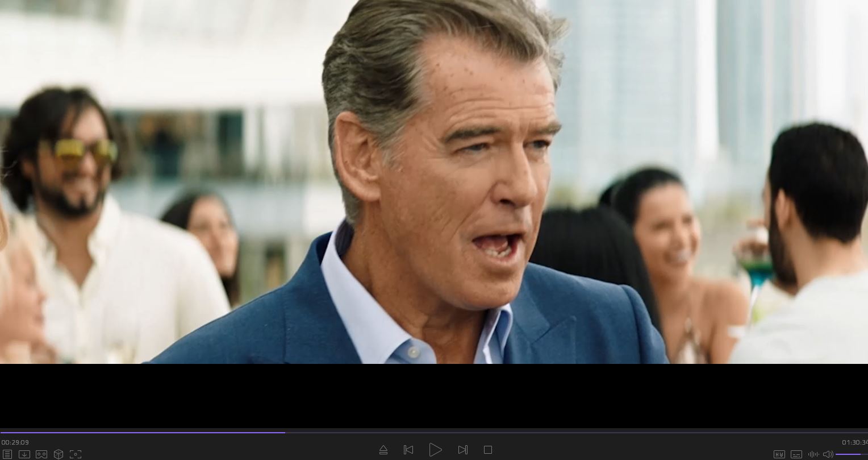Mute the sound with speaker icon
Viewport: 868px width, 460px height.
[828, 454]
